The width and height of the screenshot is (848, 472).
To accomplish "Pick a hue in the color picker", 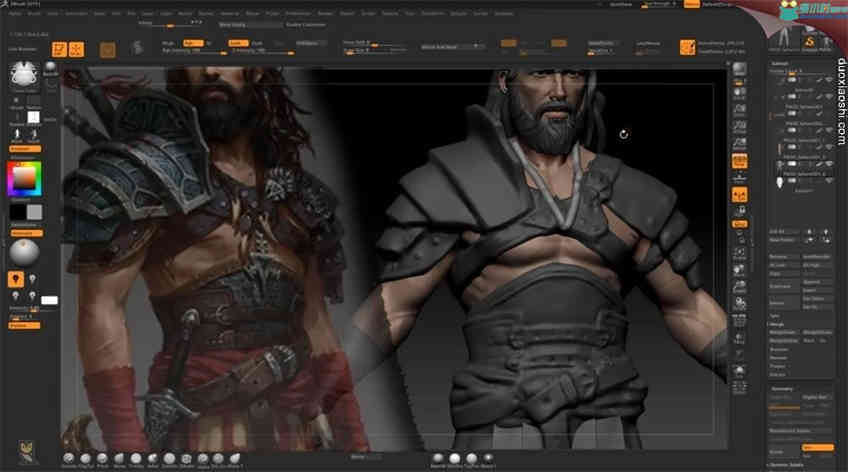I will (24, 179).
